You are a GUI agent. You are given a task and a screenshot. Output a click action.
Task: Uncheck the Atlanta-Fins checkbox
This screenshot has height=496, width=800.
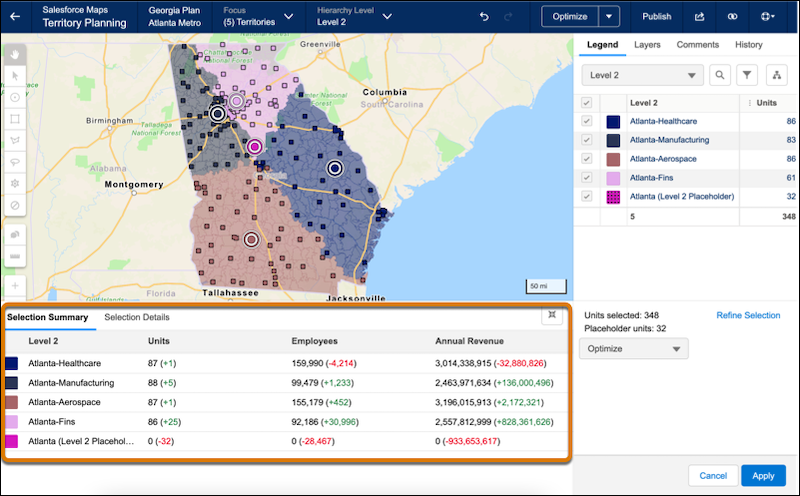click(587, 178)
